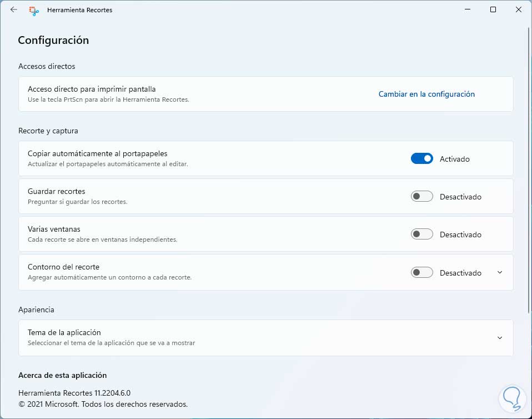Click the Varias ventanas setting label
The width and height of the screenshot is (532, 419).
coord(54,229)
